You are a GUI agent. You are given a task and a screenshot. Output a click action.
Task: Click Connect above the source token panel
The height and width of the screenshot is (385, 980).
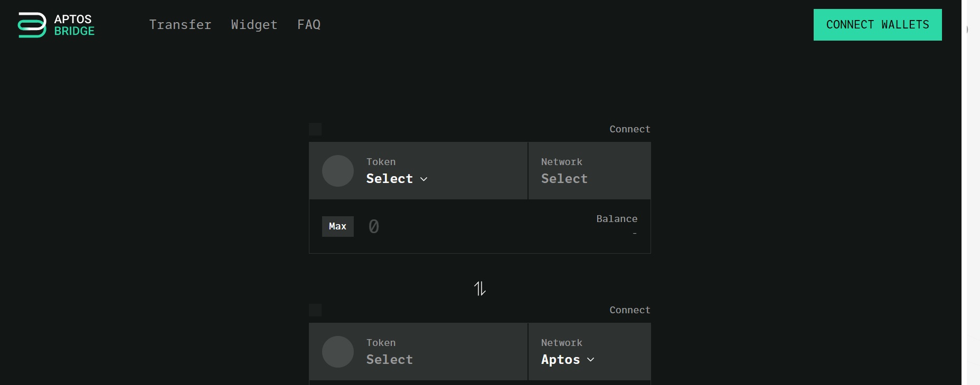[x=629, y=129]
